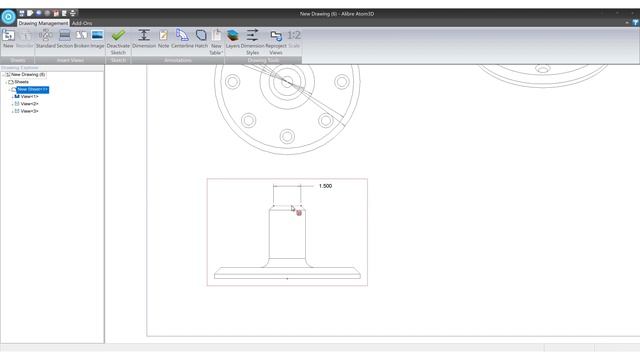
Task: Open Dimension Styles
Action: pos(253,41)
